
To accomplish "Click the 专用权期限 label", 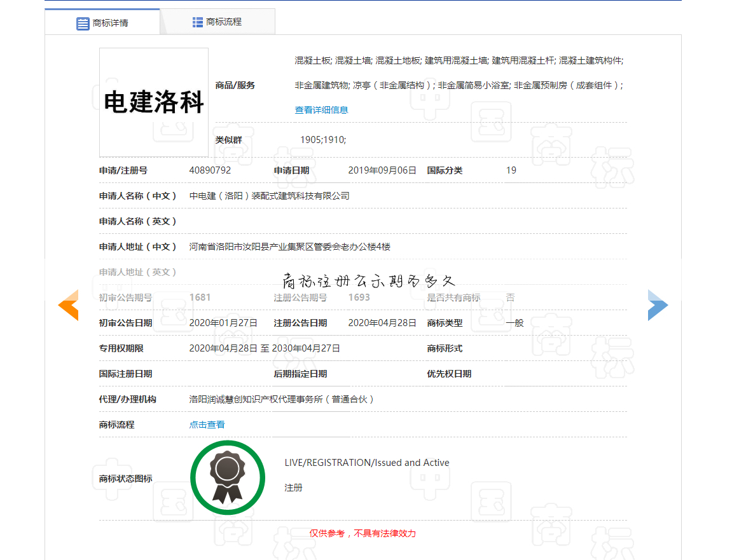I will point(121,348).
